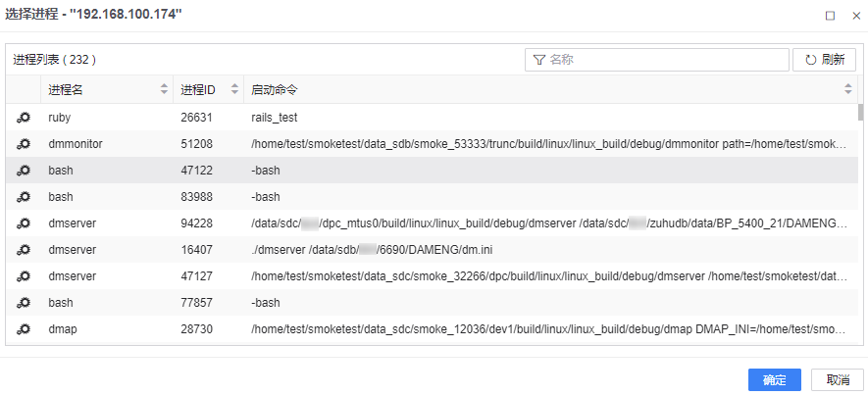Select process name ruby

point(60,118)
